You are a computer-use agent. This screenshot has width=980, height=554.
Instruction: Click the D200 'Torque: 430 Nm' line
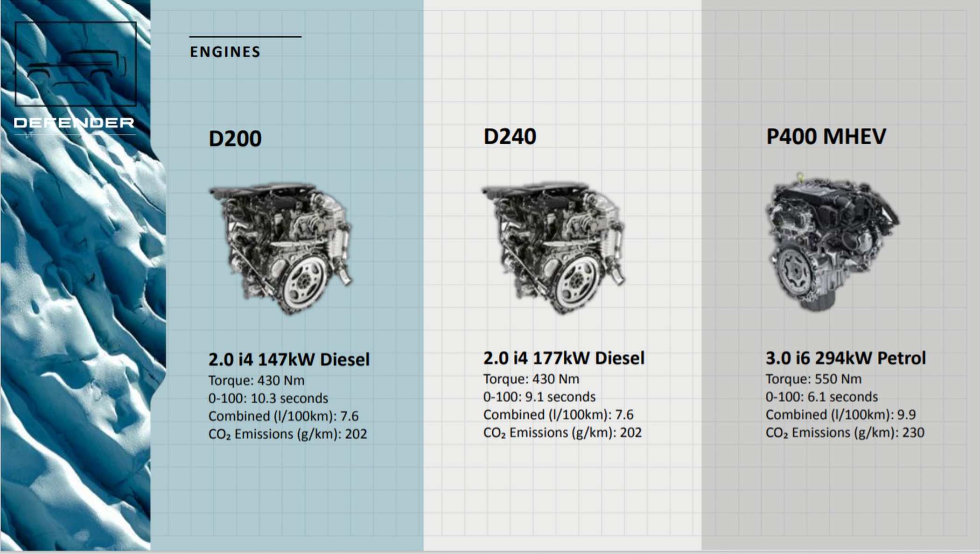[256, 380]
